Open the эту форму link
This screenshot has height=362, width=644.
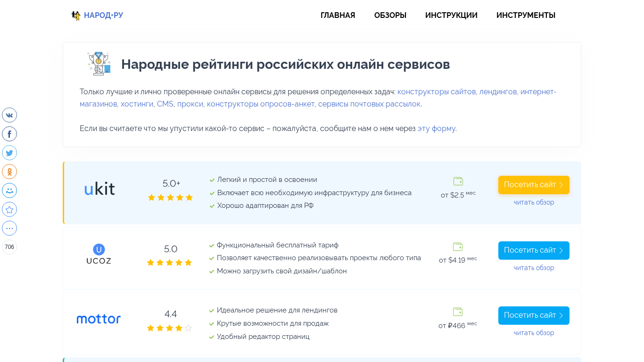[436, 128]
